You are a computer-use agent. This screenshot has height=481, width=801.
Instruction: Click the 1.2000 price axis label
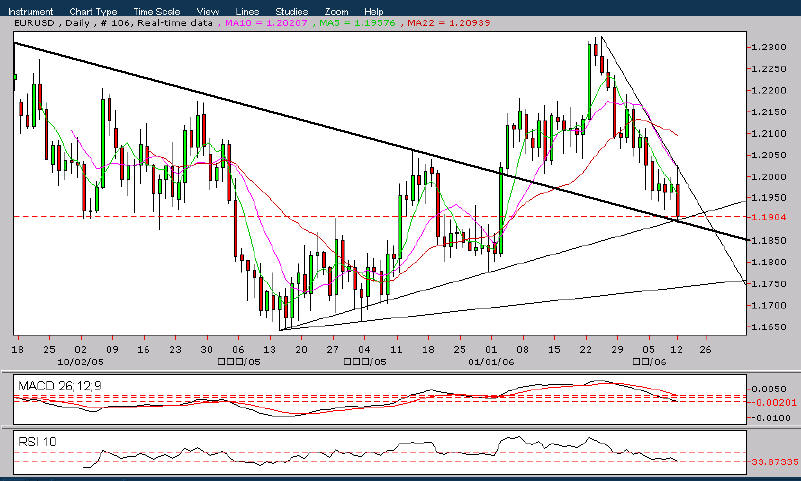coord(768,177)
